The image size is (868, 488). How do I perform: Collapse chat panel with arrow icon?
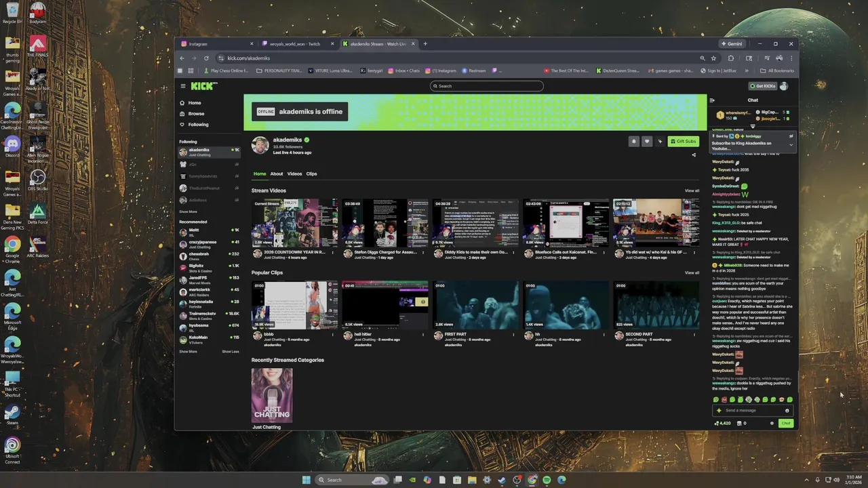pos(712,100)
